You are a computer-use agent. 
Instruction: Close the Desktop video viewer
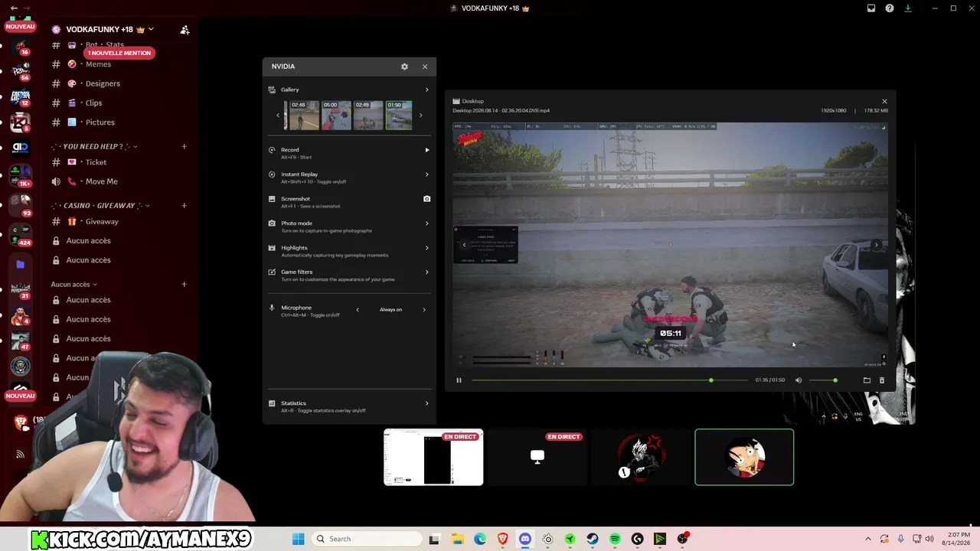[884, 101]
